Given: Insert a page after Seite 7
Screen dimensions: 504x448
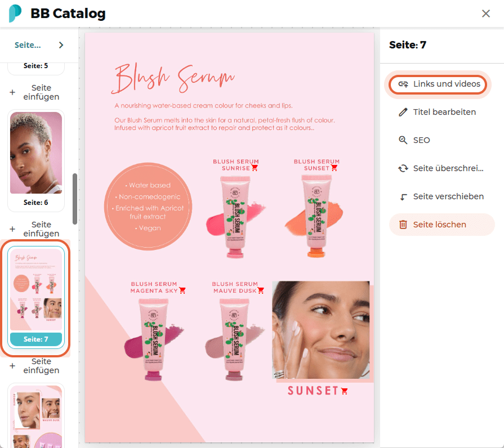Looking at the screenshot, I should (34, 366).
